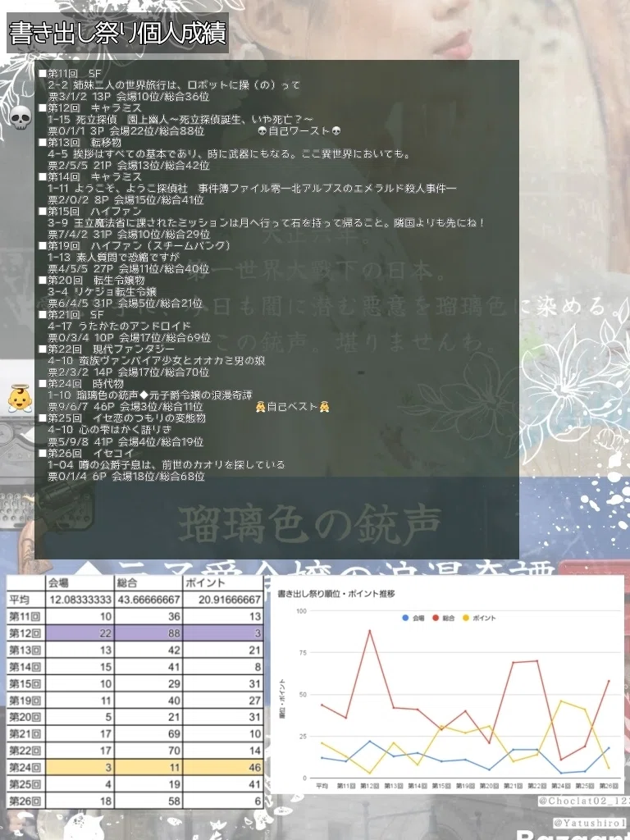Viewport: 630px width, 840px height.
Task: Click the chart title 書き出し祭り順位・ポイント推移
Action: 336,594
